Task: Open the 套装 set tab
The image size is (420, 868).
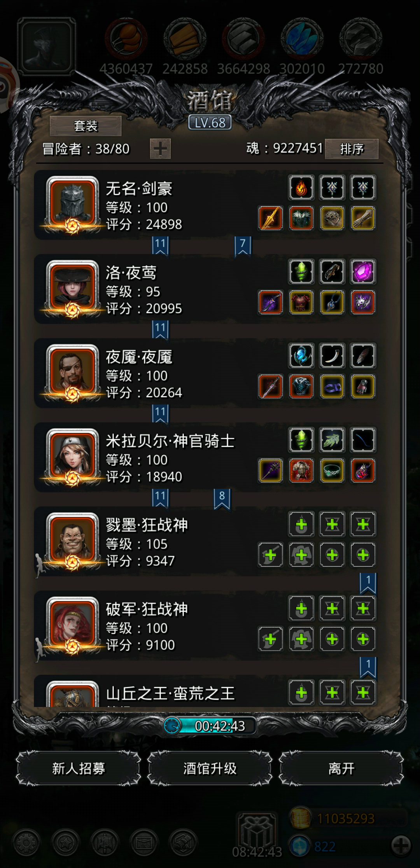Action: 86,126
